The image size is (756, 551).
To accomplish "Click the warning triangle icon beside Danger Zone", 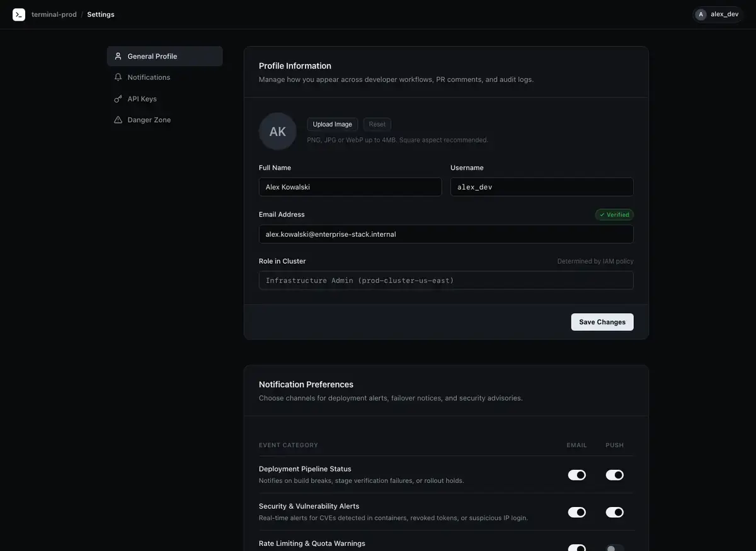I will click(x=118, y=120).
